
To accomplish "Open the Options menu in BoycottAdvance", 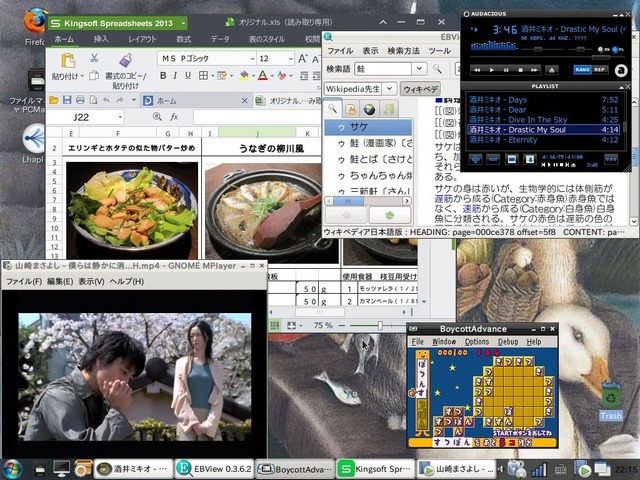I will (476, 342).
